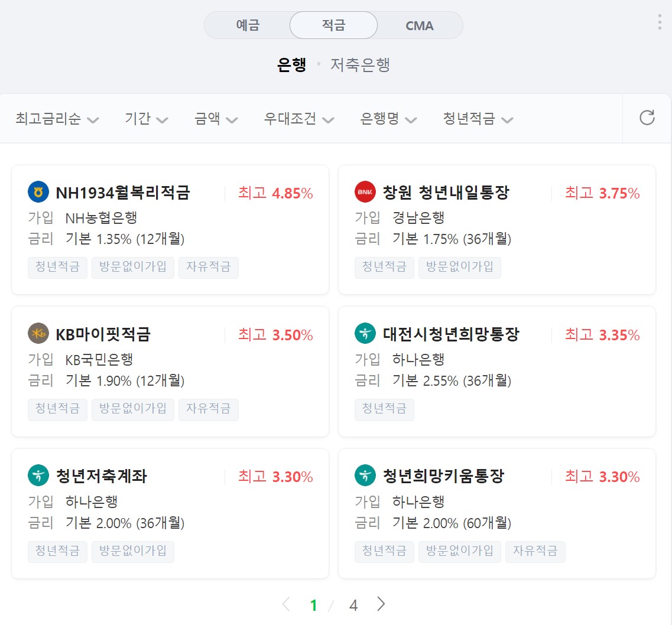Click the refresh filters icon

pyautogui.click(x=647, y=118)
